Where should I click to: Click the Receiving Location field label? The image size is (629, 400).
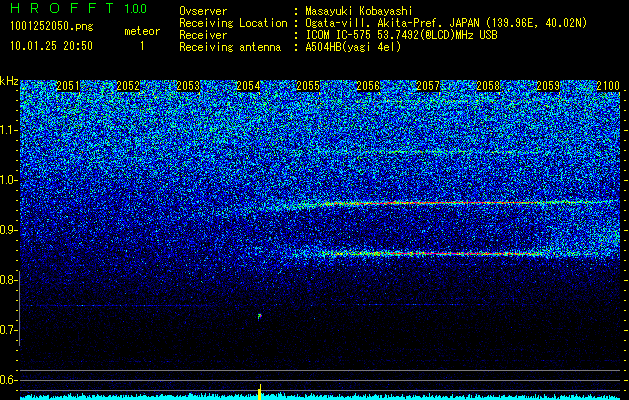[x=233, y=23]
